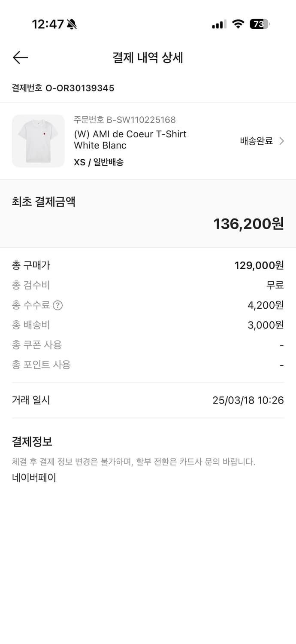Screen dimensions: 296x644
Task: Open delivery details via right arrow
Action: click(281, 141)
